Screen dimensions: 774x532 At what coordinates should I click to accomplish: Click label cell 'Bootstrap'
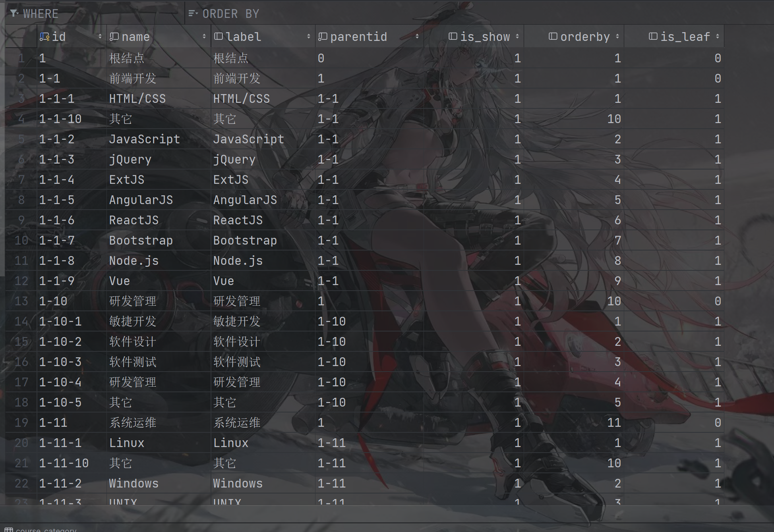(263, 241)
